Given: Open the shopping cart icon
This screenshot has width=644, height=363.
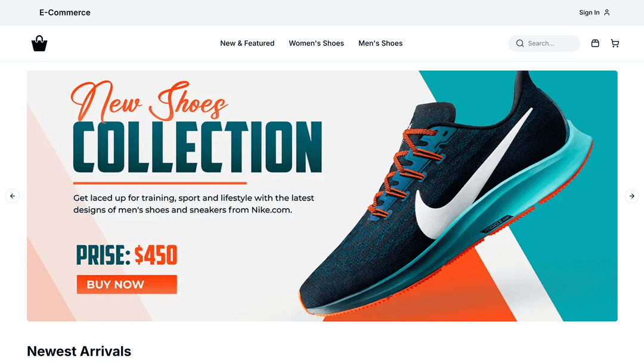Looking at the screenshot, I should pyautogui.click(x=615, y=43).
